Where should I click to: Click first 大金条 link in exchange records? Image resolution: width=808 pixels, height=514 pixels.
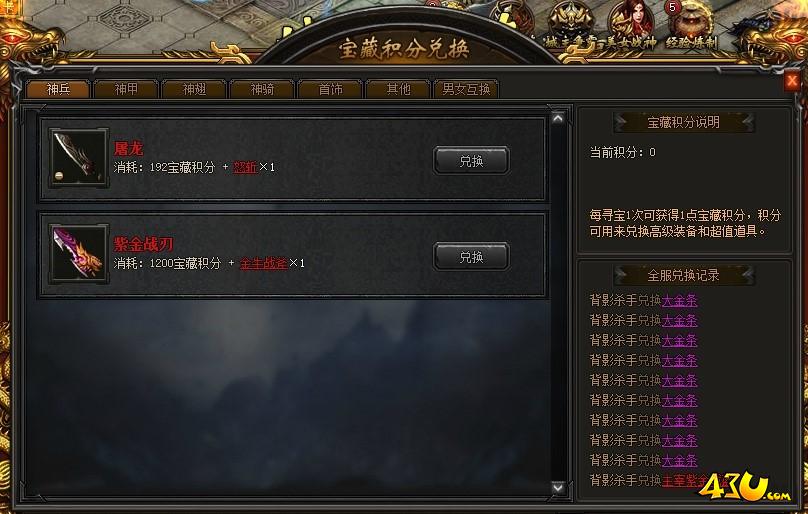coord(679,301)
